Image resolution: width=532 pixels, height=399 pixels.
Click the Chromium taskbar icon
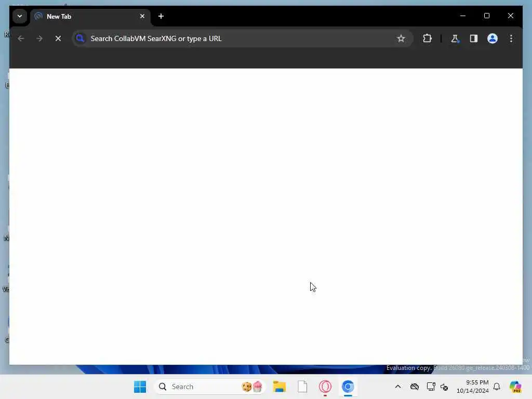348,387
